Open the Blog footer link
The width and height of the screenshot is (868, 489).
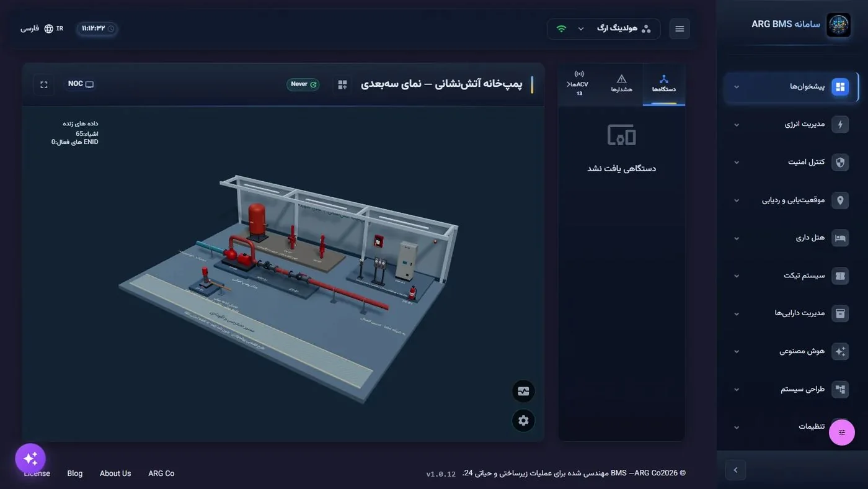[x=75, y=473]
